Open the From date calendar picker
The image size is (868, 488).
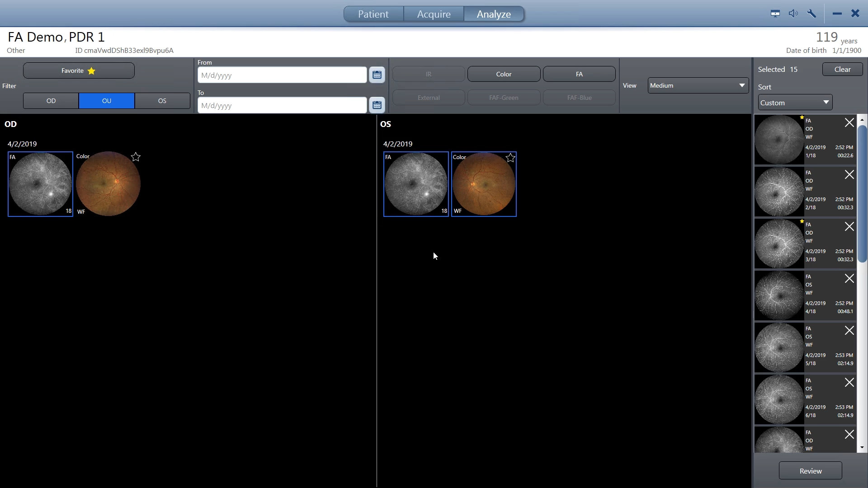[377, 75]
